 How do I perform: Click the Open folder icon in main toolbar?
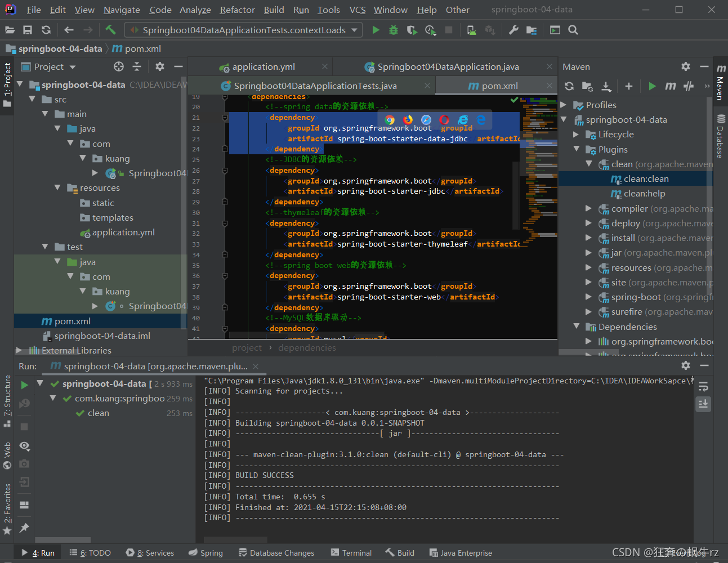click(10, 30)
